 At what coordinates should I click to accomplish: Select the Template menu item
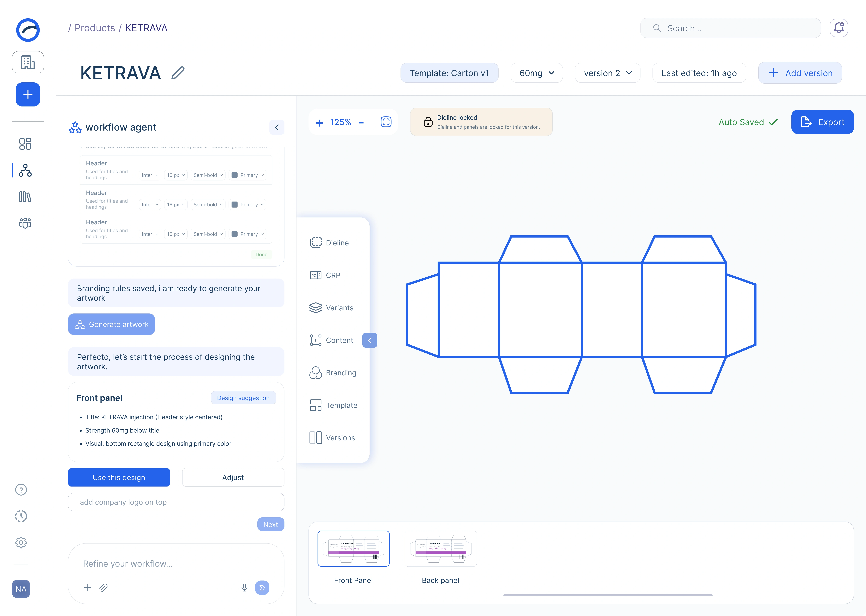point(333,405)
